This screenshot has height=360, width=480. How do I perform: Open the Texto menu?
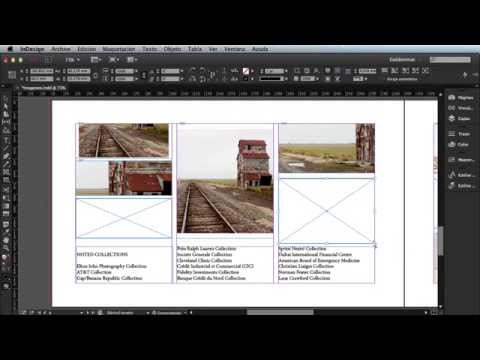click(150, 49)
